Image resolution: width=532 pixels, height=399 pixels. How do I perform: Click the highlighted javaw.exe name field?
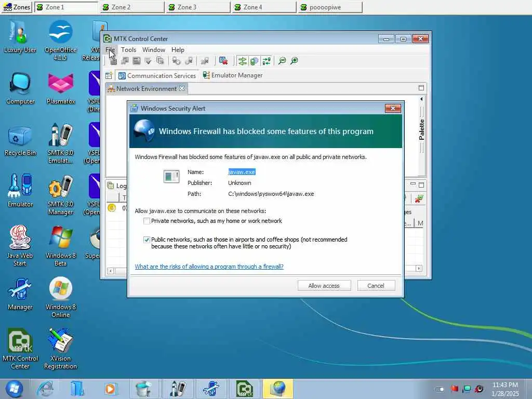click(242, 172)
